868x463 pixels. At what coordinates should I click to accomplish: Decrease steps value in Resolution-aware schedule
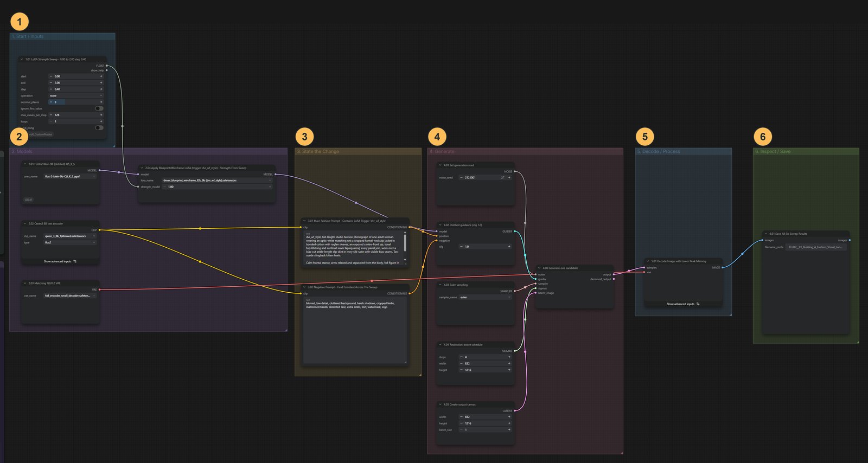point(461,357)
